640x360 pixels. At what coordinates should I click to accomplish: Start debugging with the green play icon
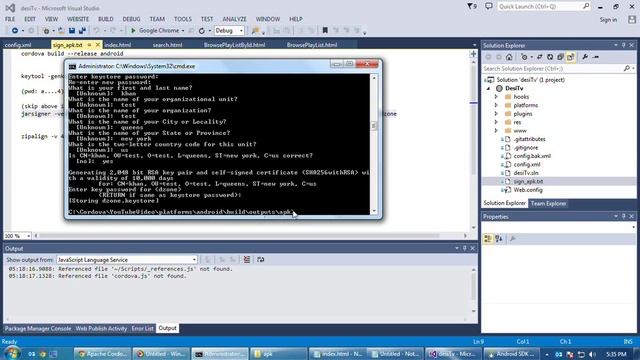[x=133, y=31]
